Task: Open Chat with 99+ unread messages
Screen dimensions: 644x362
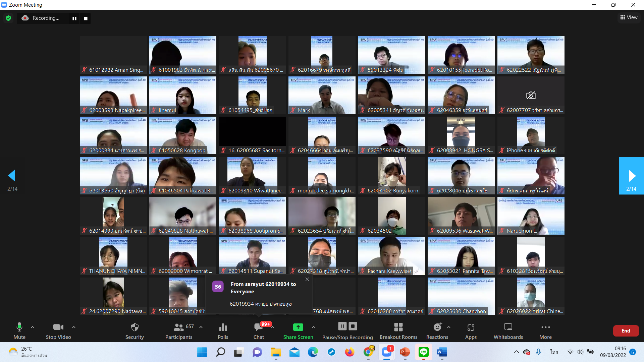Action: coord(259,327)
